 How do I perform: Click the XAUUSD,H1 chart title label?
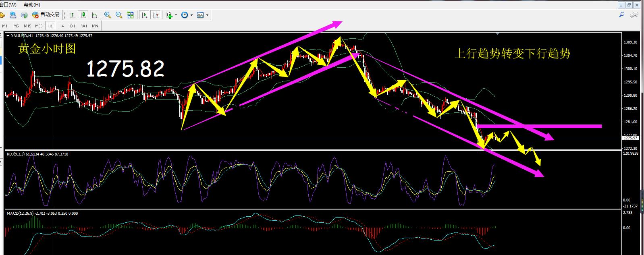22,35
